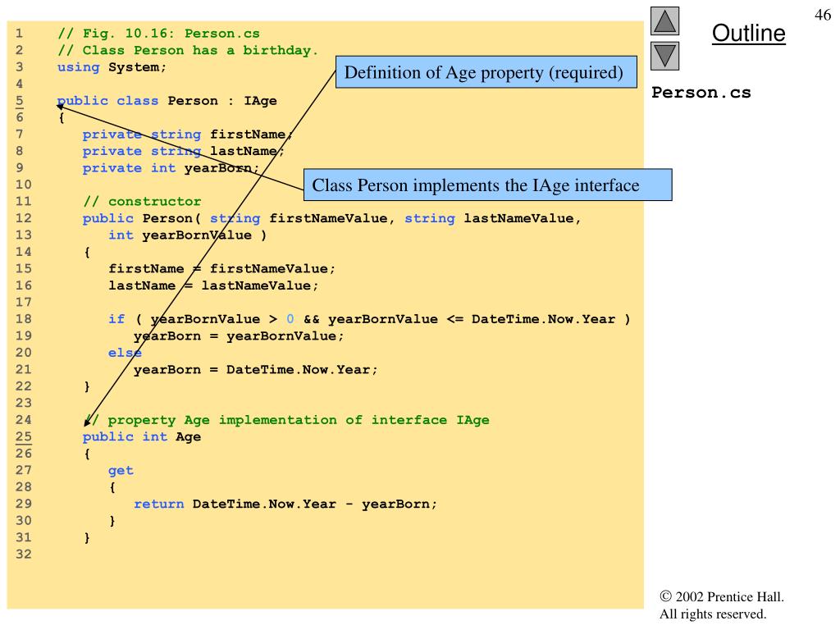This screenshot has width=840, height=630.
Task: Click 'yearBorn = yearBornValue;' statement
Action: tap(239, 336)
